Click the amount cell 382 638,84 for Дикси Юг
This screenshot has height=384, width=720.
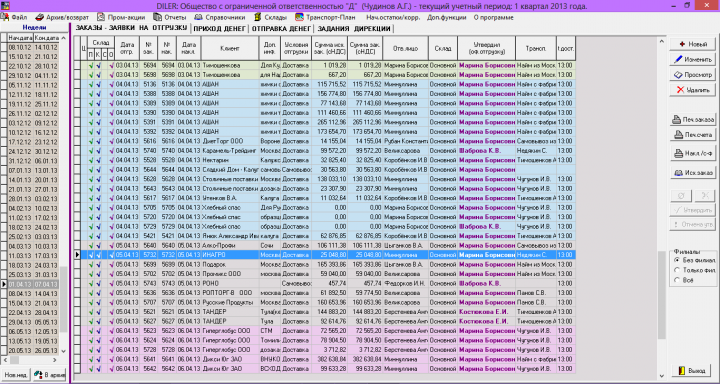coord(330,359)
